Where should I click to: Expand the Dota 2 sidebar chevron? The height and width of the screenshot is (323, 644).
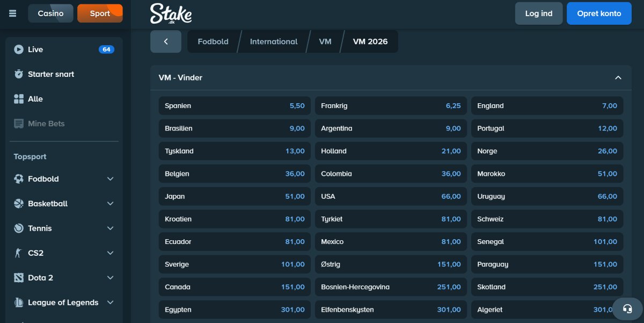point(111,278)
